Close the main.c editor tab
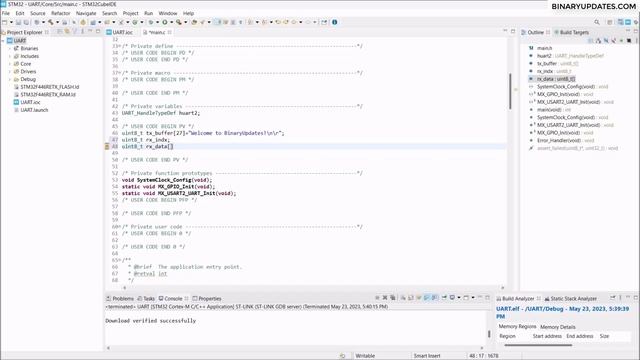The image size is (640, 360). coord(169,32)
